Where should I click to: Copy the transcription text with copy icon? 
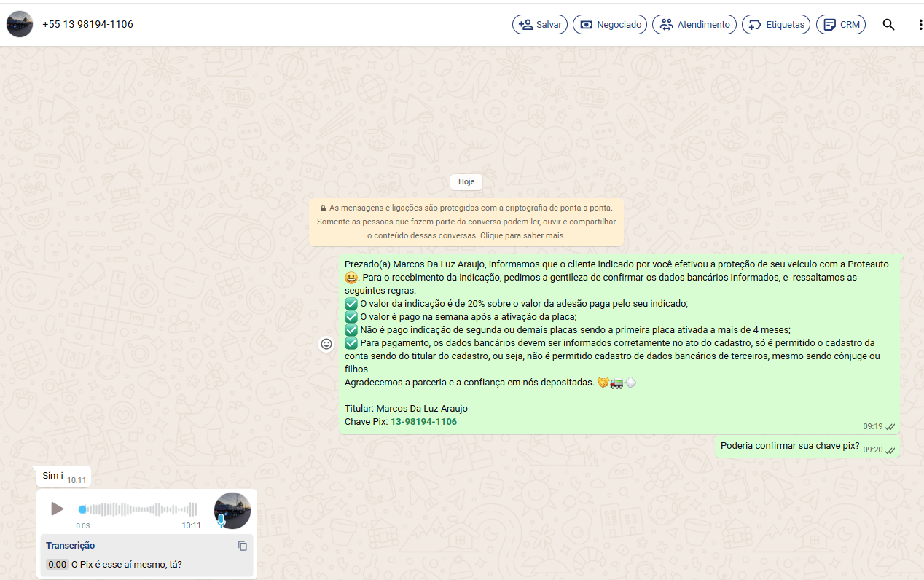pyautogui.click(x=243, y=546)
